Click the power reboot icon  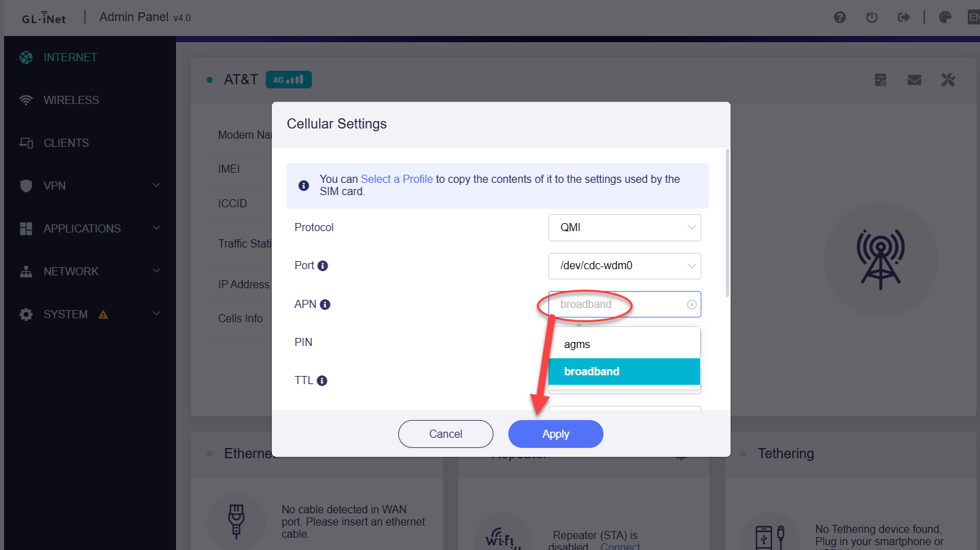click(x=872, y=18)
